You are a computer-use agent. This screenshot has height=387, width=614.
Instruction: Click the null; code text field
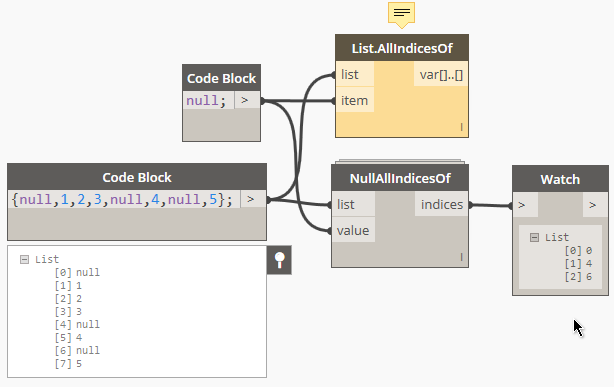tap(208, 100)
